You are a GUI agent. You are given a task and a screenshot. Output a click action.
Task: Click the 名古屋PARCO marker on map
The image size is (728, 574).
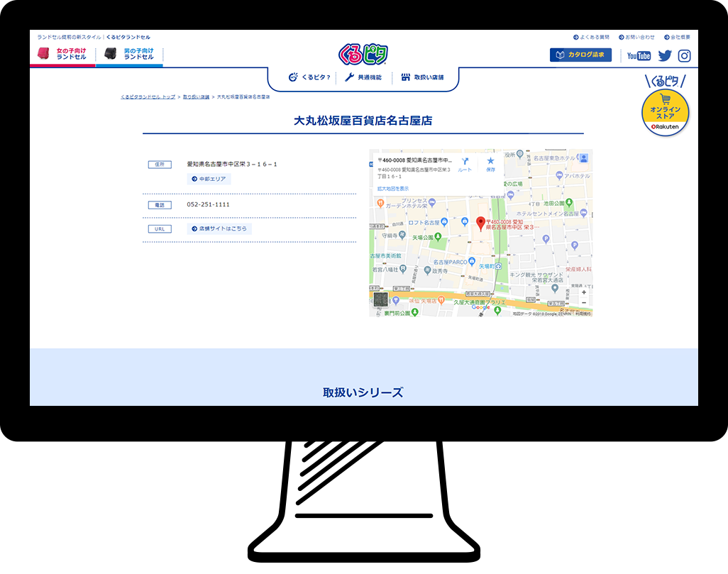tap(472, 262)
